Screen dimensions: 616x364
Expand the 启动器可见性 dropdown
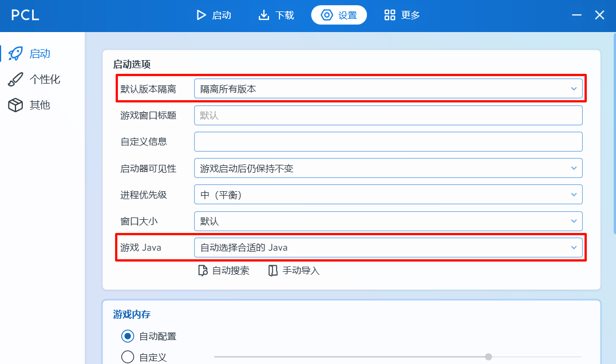pyautogui.click(x=388, y=168)
